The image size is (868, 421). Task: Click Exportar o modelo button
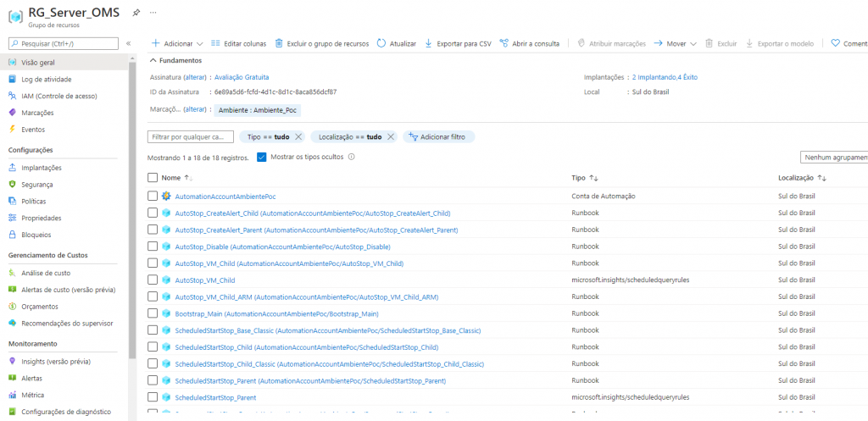tap(780, 43)
